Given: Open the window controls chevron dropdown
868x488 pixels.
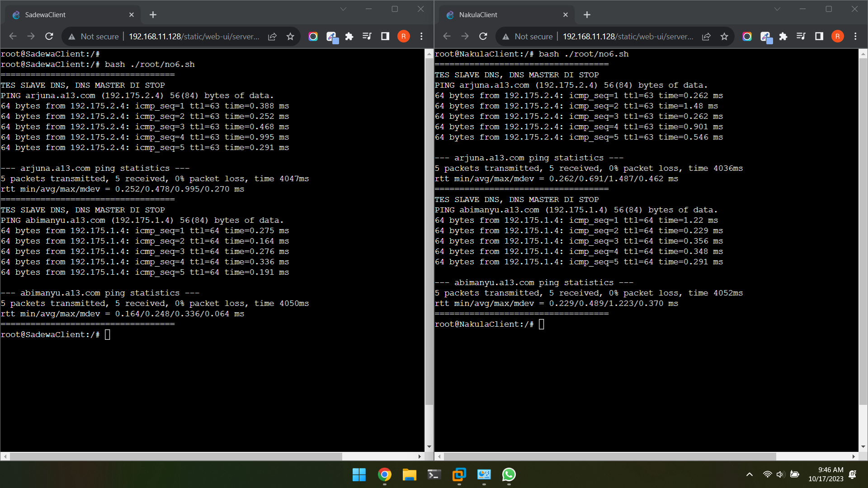Looking at the screenshot, I should [343, 9].
